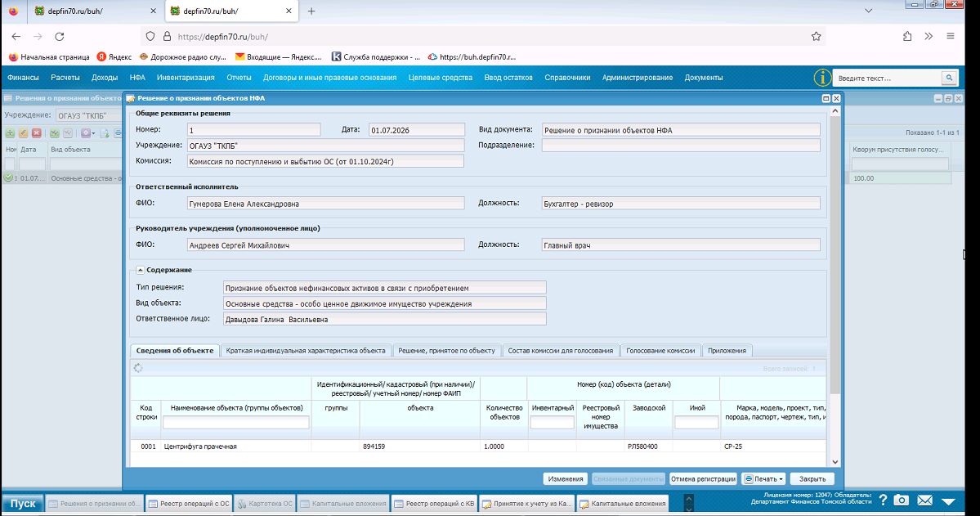Click purple actions icon in background toolbar
The width and height of the screenshot is (980, 516).
pyautogui.click(x=87, y=133)
